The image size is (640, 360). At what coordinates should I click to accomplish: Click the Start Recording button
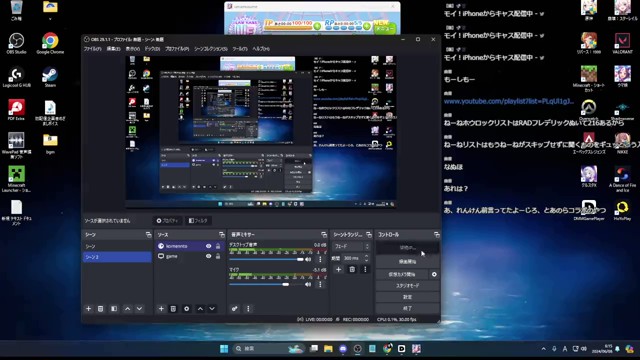(x=407, y=262)
